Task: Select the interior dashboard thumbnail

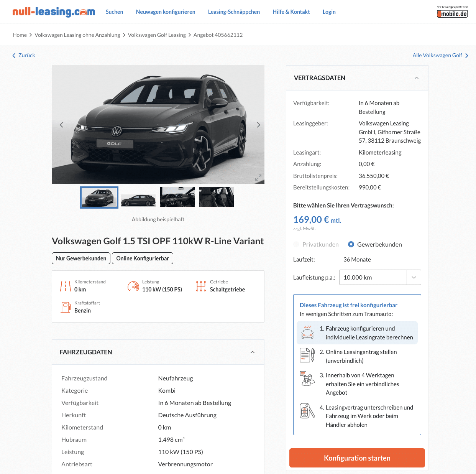Action: (177, 197)
